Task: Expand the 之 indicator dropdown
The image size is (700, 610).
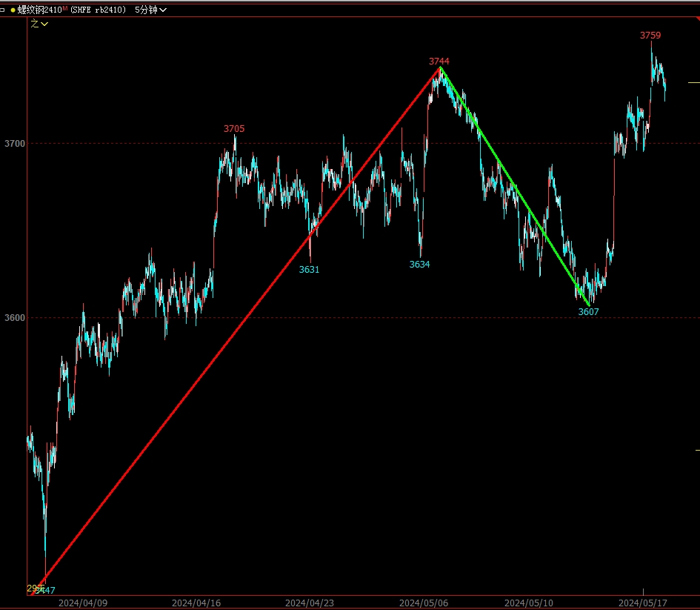Action: (39, 24)
